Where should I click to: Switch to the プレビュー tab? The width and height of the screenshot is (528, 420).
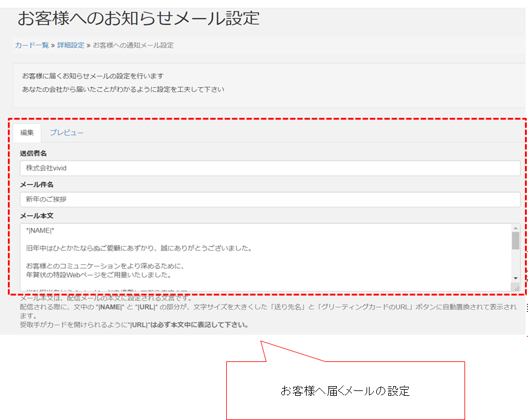(x=67, y=133)
